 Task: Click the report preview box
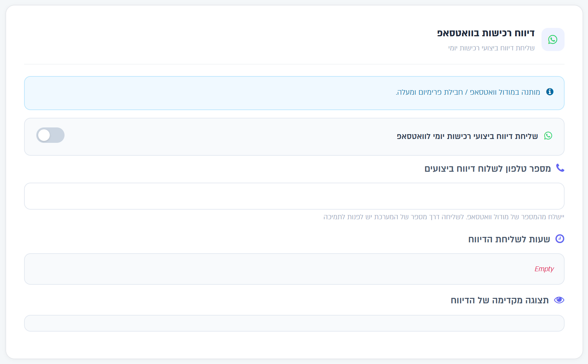click(x=294, y=323)
